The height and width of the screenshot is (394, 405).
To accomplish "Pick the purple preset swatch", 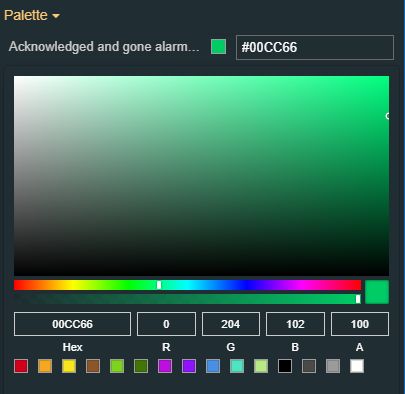I will pyautogui.click(x=189, y=366).
